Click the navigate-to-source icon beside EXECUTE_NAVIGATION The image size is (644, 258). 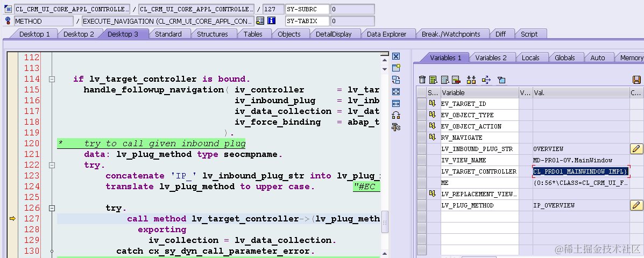(260, 20)
